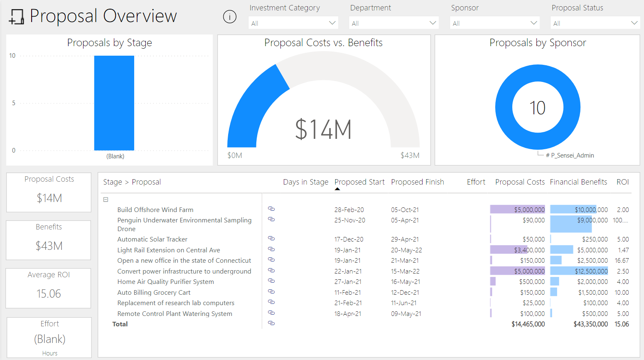Image resolution: width=644 pixels, height=360 pixels.
Task: Open link icon for Remote Control Plant Watering
Action: 271,313
